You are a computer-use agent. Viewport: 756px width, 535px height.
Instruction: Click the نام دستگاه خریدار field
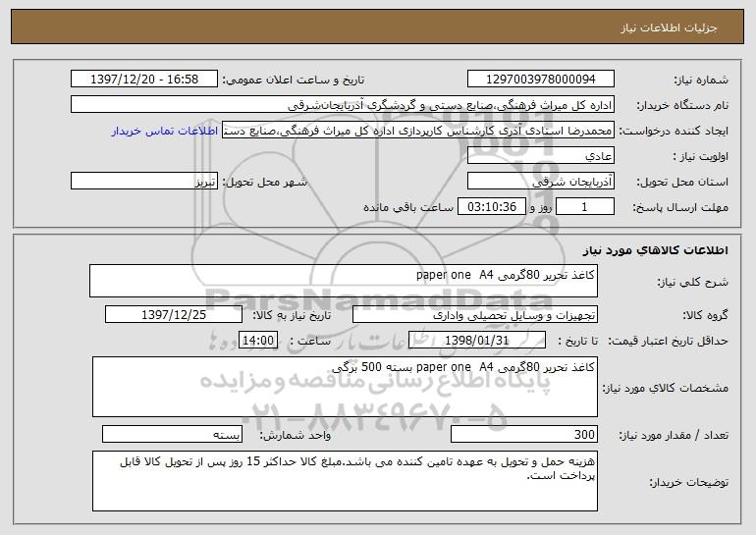(x=343, y=105)
